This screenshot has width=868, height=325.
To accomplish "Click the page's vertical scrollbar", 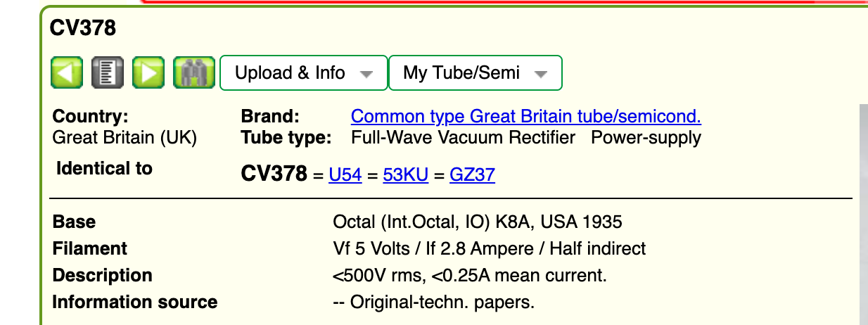I will (x=863, y=211).
